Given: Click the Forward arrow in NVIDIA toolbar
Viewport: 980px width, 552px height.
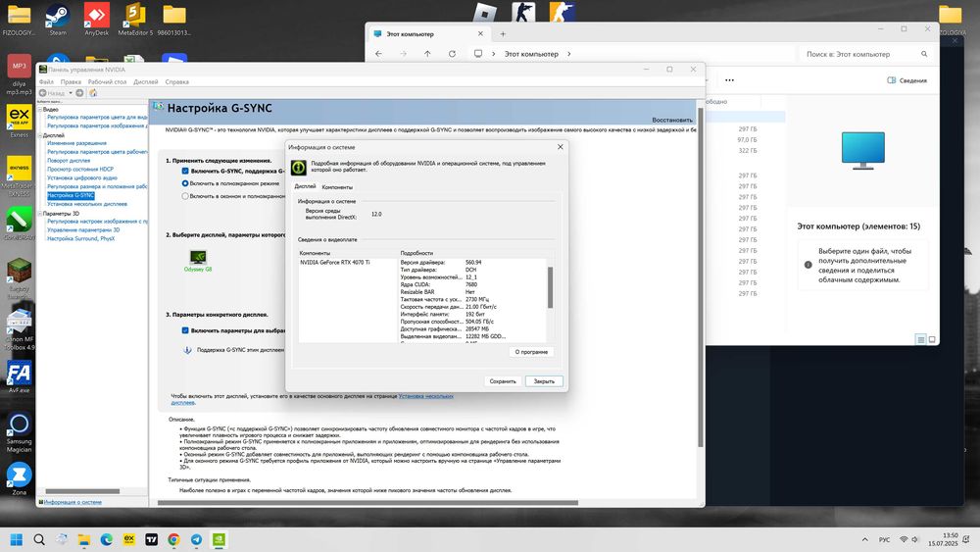Looking at the screenshot, I should pyautogui.click(x=79, y=93).
